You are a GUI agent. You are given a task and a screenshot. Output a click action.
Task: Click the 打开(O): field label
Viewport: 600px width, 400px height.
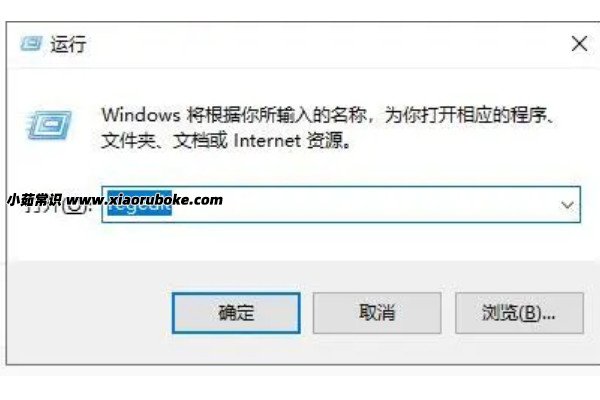coord(58,205)
